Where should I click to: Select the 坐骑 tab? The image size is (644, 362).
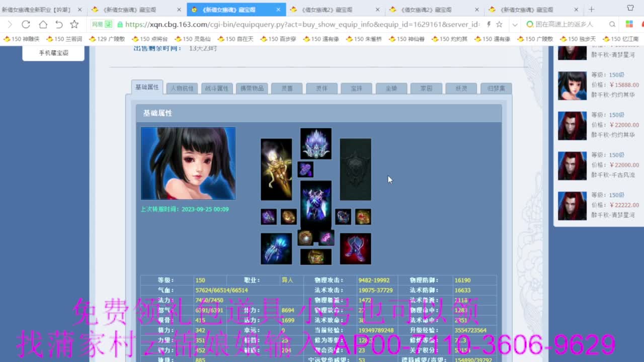tap(391, 88)
